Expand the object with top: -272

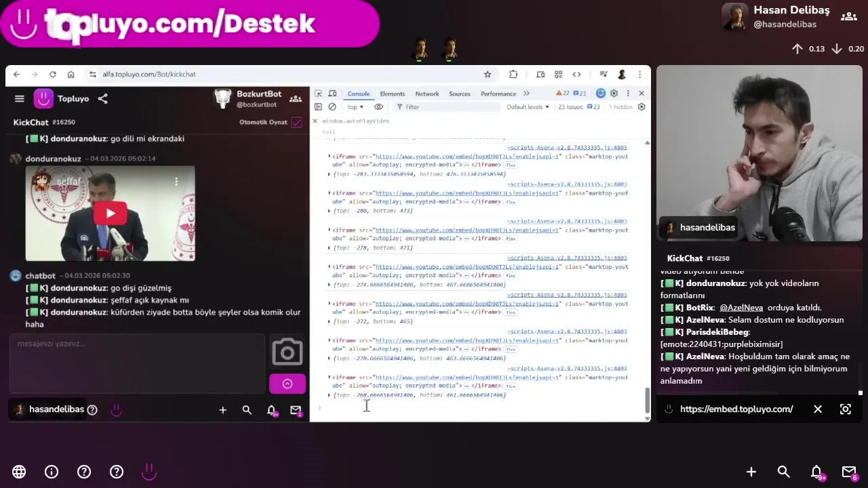(330, 321)
